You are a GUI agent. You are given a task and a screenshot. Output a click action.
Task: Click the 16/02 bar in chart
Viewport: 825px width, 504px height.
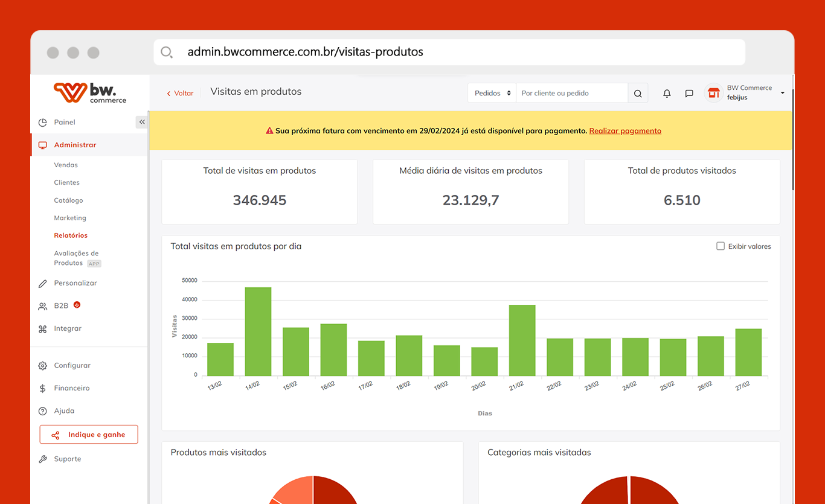(333, 349)
